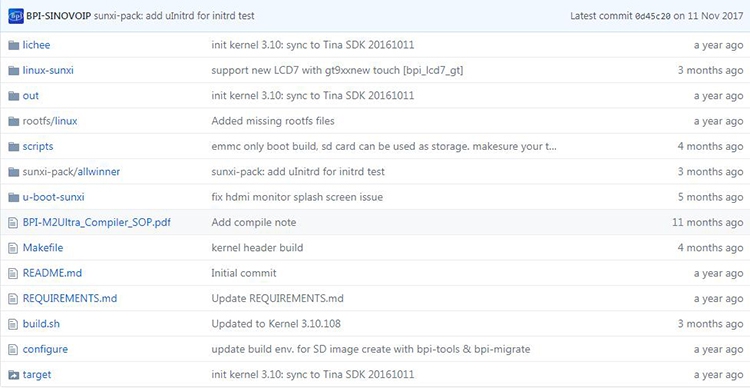
Task: Open REQUIREMENTS.md file
Action: coord(70,299)
